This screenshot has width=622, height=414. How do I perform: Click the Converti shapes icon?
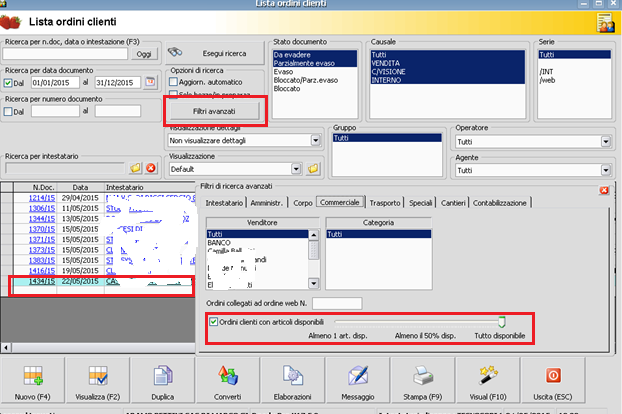click(x=228, y=376)
